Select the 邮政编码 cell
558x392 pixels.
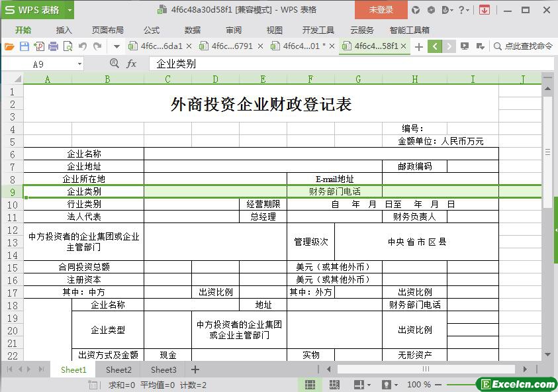(414, 166)
